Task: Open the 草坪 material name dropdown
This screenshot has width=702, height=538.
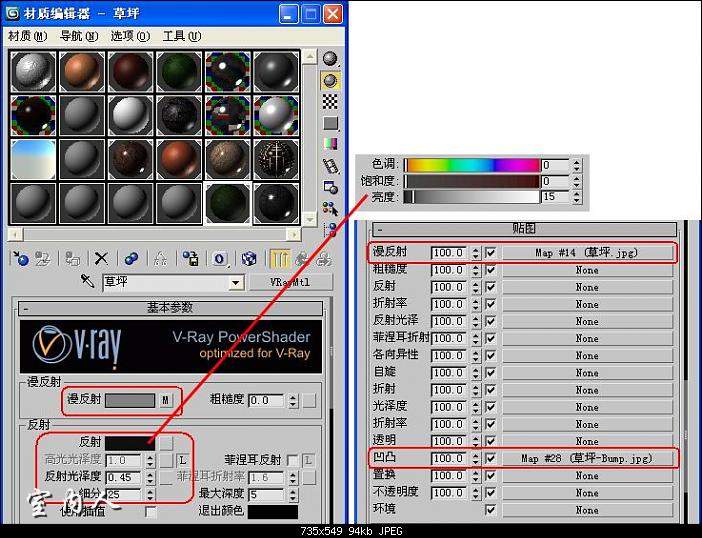Action: (x=235, y=283)
